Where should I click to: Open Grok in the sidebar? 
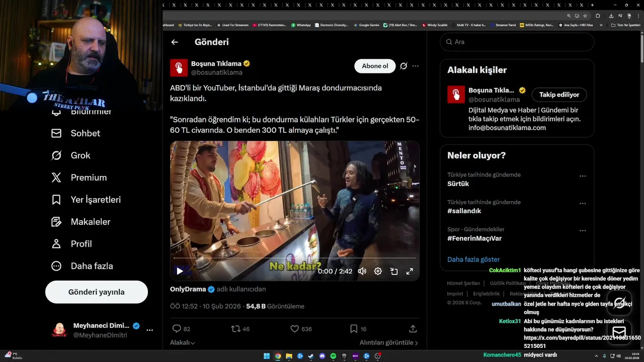coord(71,155)
